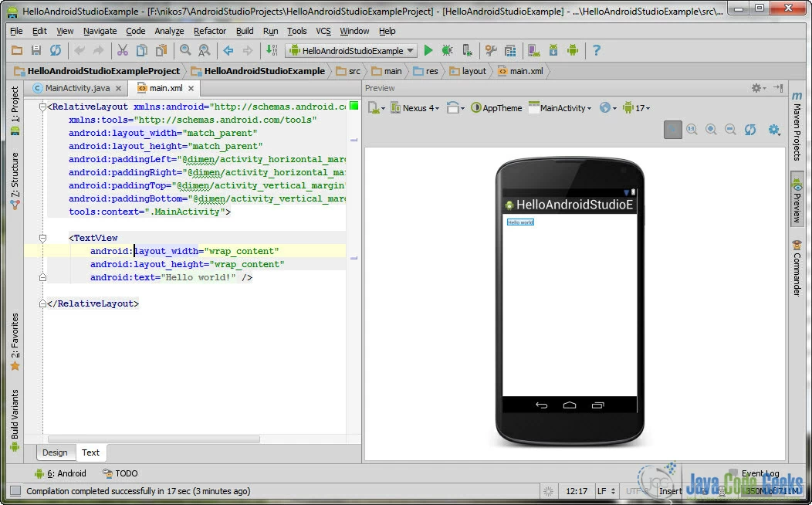Open the Commander side panel
This screenshot has height=505, width=812.
tap(797, 268)
